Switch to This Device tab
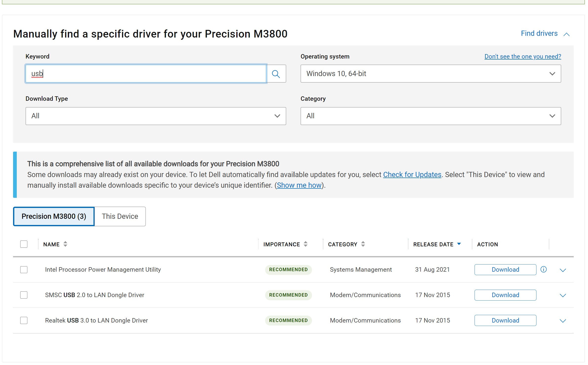This screenshot has width=588, height=365. click(x=120, y=216)
